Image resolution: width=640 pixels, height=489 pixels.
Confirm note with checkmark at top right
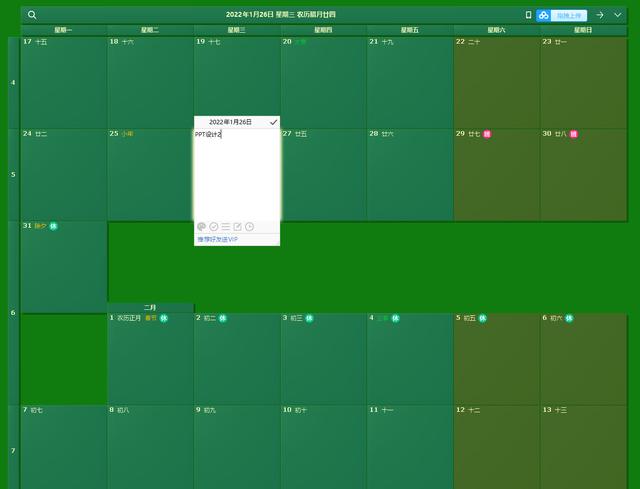click(273, 121)
